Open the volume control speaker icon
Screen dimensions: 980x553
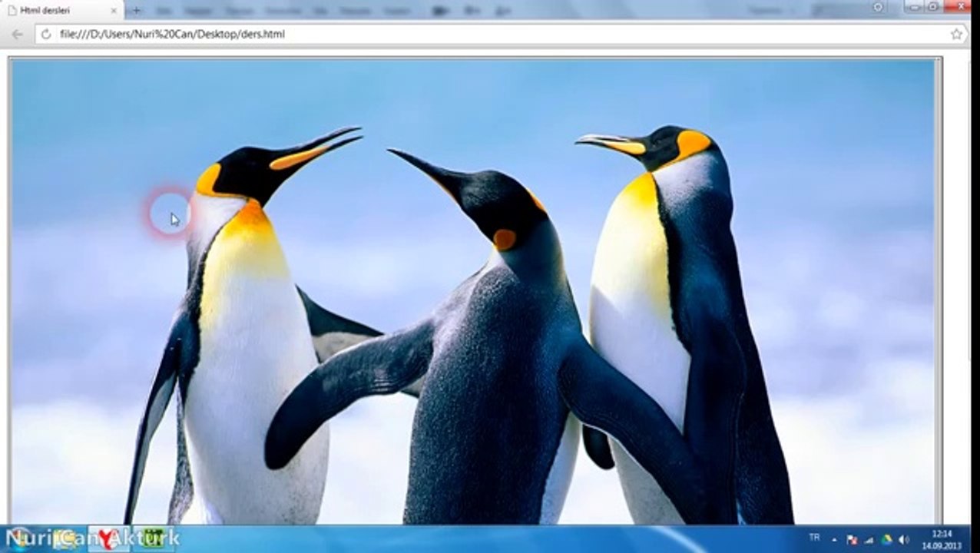click(x=904, y=539)
